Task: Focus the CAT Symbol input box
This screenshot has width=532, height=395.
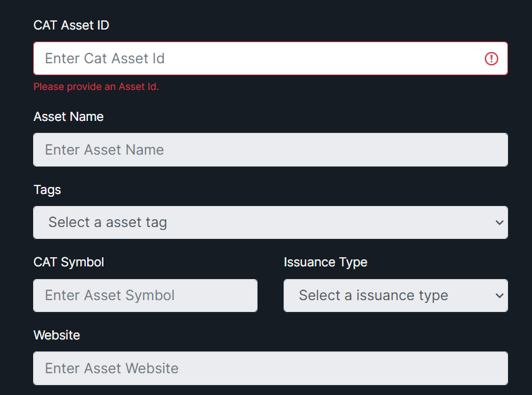Action: pyautogui.click(x=145, y=295)
